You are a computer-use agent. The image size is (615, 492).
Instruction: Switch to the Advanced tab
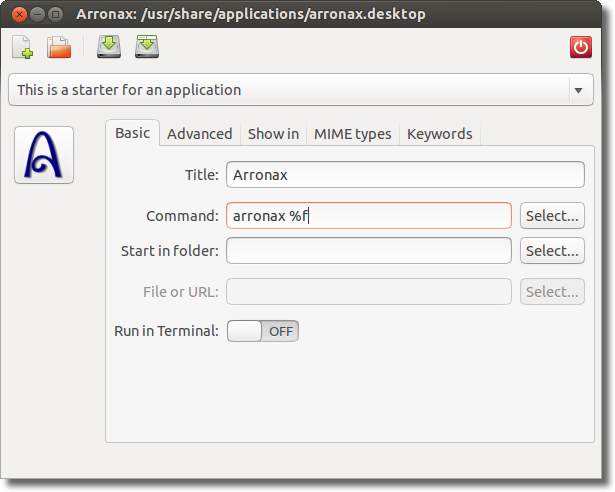pyautogui.click(x=200, y=134)
